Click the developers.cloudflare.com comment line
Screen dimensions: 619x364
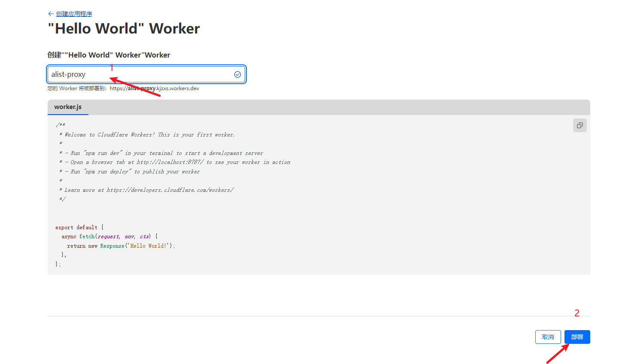click(x=146, y=190)
